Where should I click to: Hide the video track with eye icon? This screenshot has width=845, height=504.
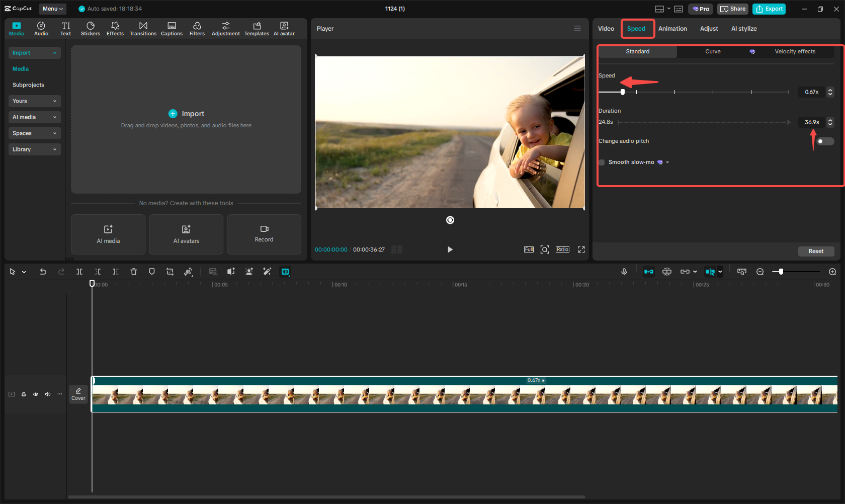click(36, 394)
